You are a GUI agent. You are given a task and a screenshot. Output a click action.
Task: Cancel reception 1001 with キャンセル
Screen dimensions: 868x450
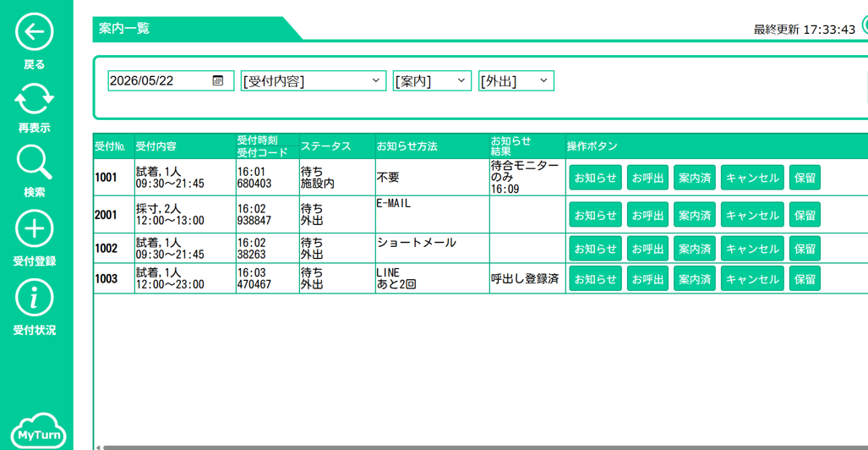[x=752, y=178]
